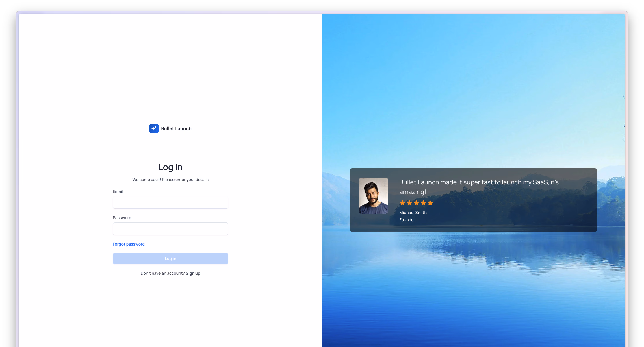Follow the Sign up link

point(193,273)
